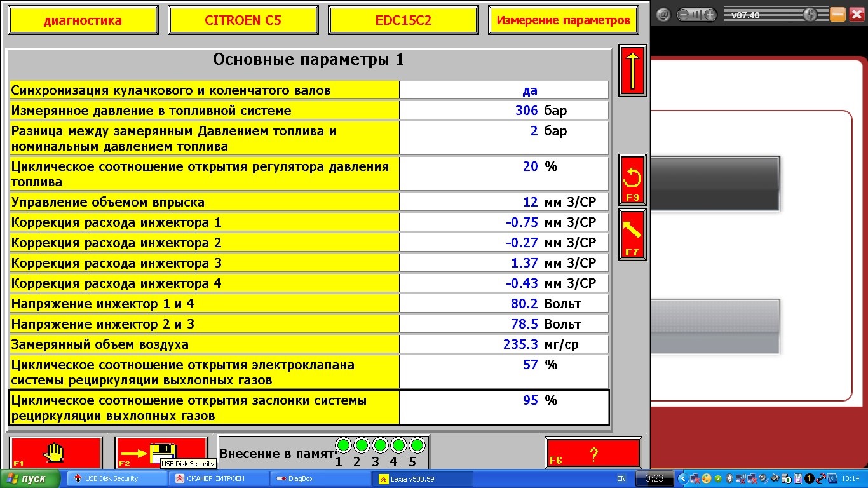Click the safely remove hardware tray icon
Viewport: 868px width, 488px height.
[775, 478]
